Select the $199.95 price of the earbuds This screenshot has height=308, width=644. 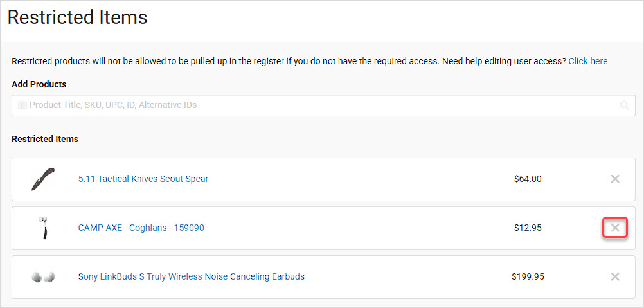click(528, 276)
